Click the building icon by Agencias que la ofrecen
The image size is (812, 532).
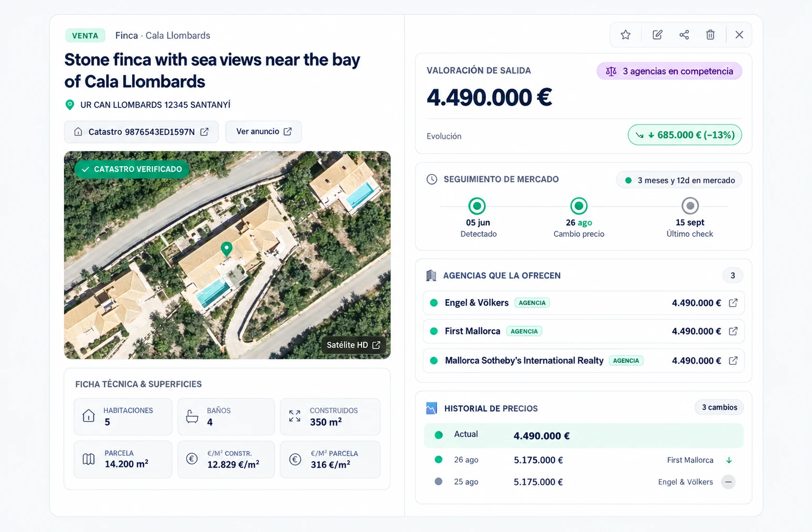[x=431, y=276]
